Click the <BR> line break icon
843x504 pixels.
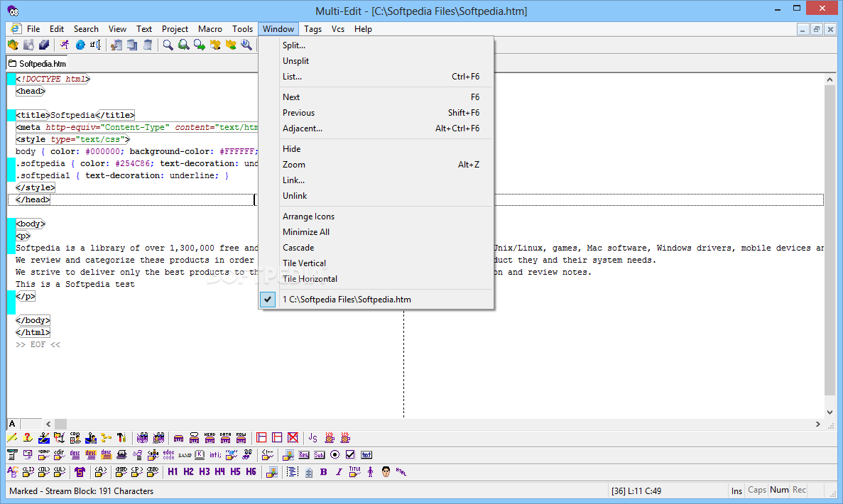pos(153,472)
